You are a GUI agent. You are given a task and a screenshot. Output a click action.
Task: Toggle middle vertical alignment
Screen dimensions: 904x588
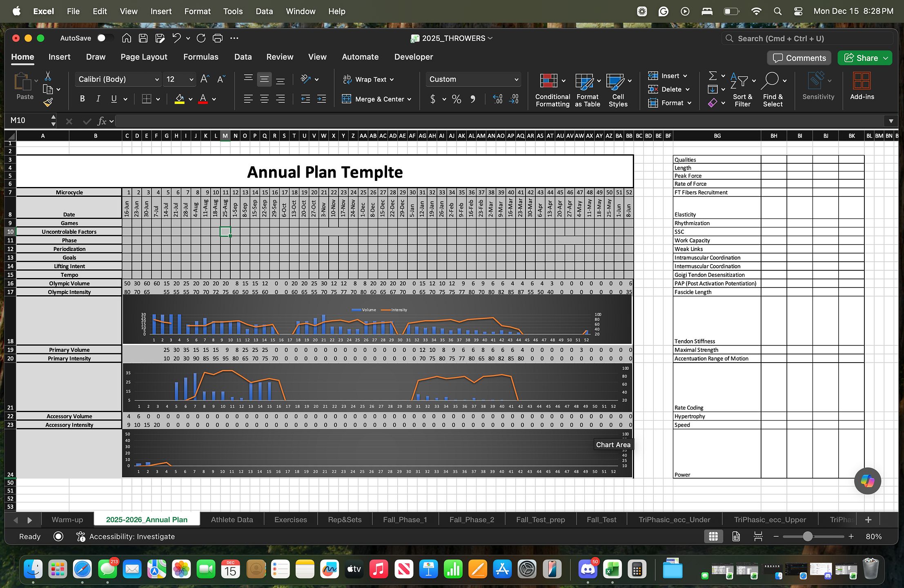tap(264, 79)
